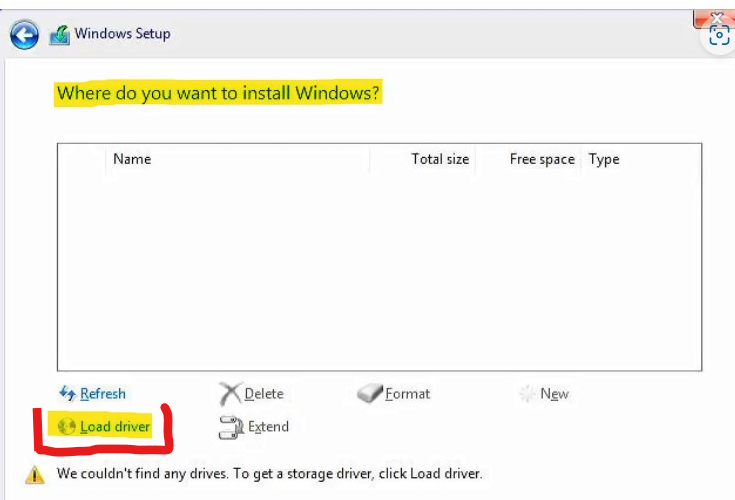Screen dimensions: 735x500
Task: Close the Windows Setup window
Action: click(714, 19)
